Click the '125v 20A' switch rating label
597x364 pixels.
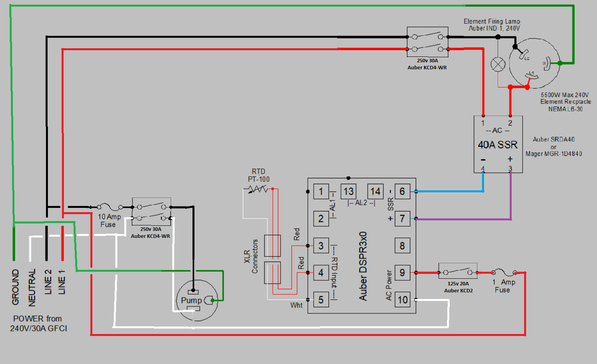point(458,284)
